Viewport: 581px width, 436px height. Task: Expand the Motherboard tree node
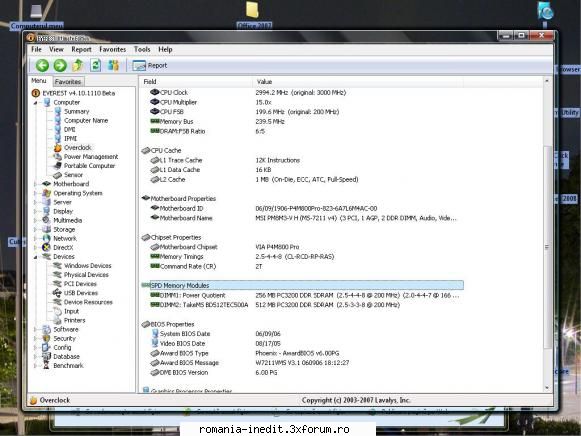point(36,184)
